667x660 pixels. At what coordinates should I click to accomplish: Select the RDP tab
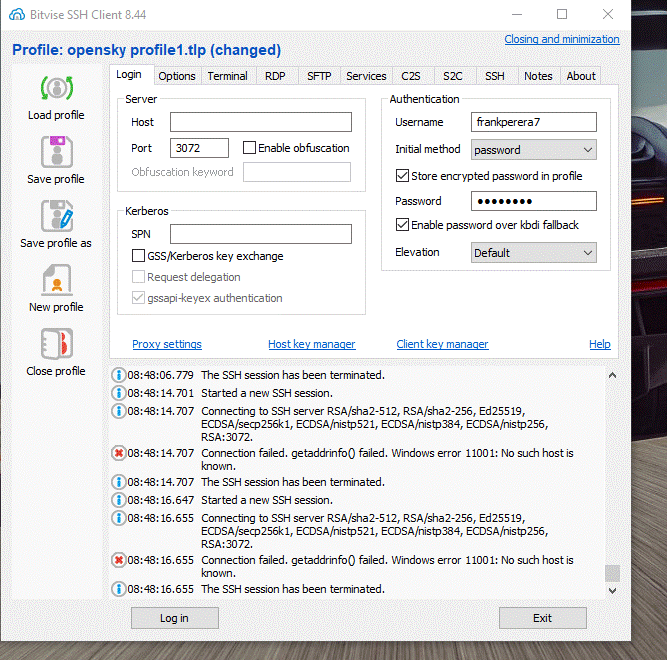click(275, 76)
